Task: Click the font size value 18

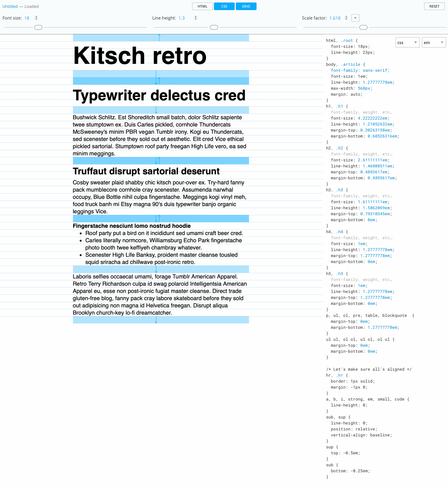Action: coord(27,18)
